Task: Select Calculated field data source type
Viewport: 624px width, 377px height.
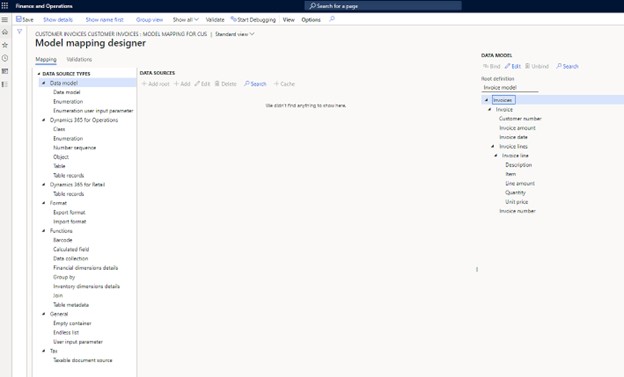Action: (71, 249)
